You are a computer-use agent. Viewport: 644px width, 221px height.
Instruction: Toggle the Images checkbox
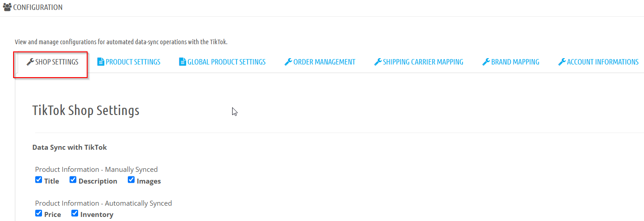[131, 180]
